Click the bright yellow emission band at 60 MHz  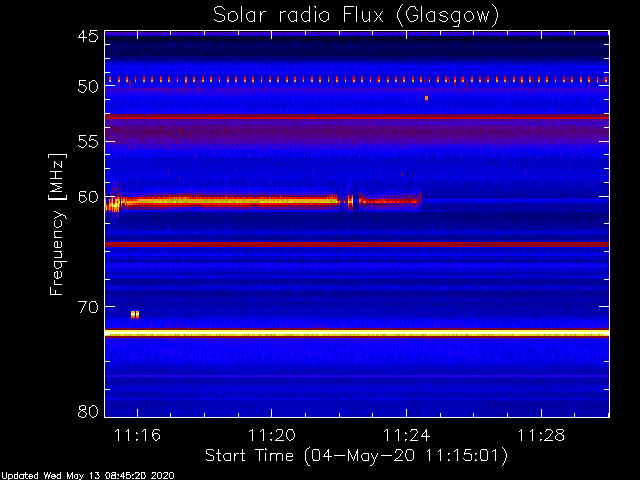pyautogui.click(x=263, y=201)
